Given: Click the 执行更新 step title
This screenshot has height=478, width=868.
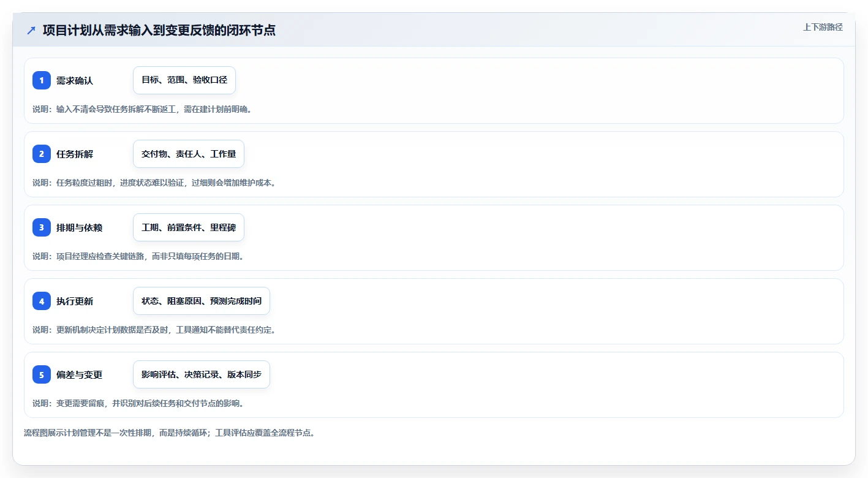Looking at the screenshot, I should (75, 301).
